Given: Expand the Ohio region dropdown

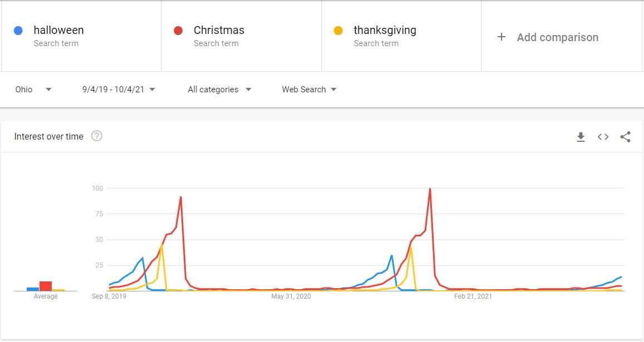Looking at the screenshot, I should pos(33,90).
